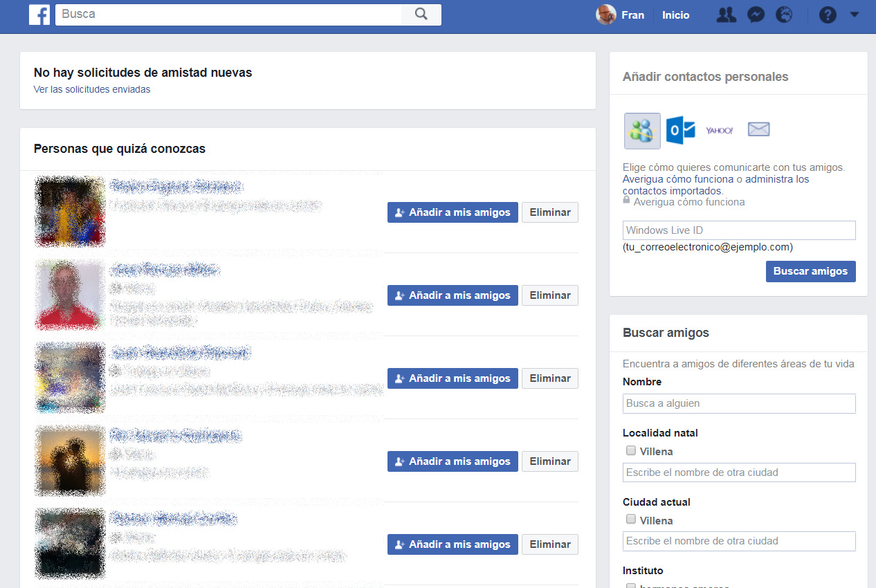Check Villena under Ciudad actual
Screen dimensions: 876x588
[630, 520]
